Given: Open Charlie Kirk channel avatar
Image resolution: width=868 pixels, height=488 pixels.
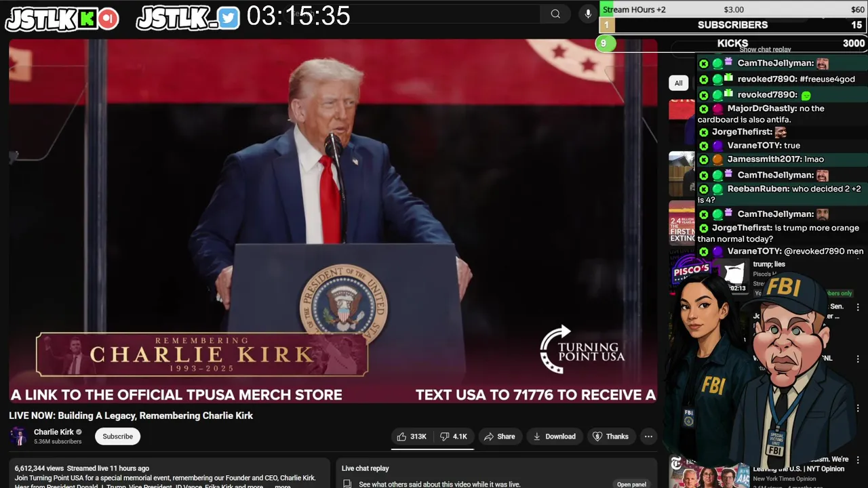Looking at the screenshot, I should [18, 436].
